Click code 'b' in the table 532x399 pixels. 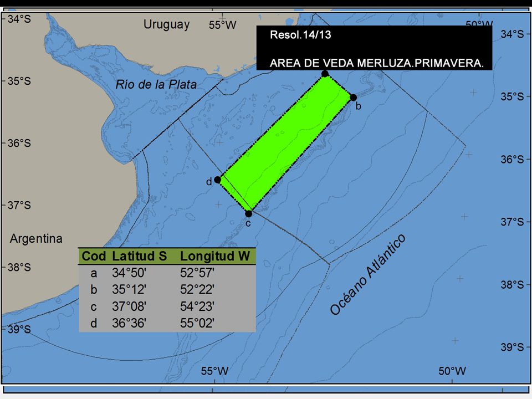tap(94, 289)
